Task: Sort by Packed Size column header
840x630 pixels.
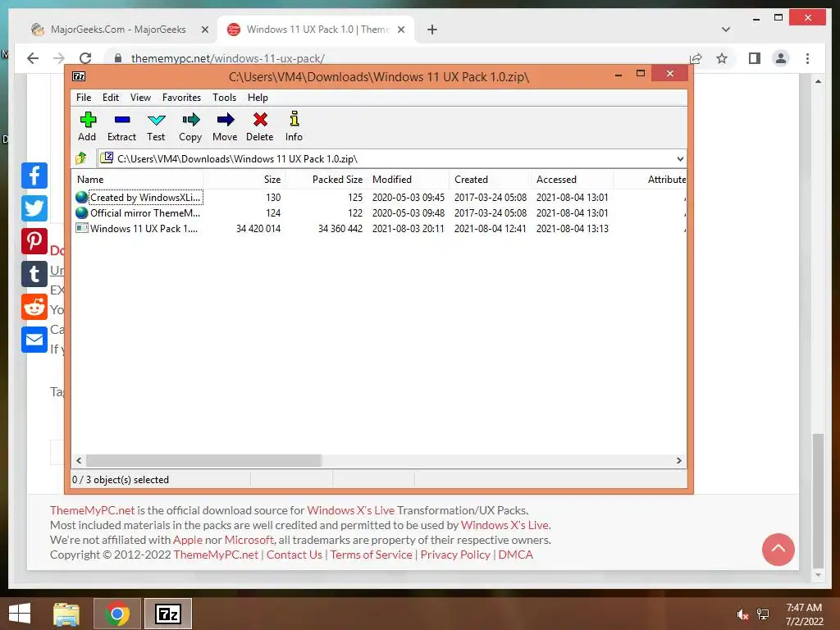Action: pyautogui.click(x=326, y=180)
